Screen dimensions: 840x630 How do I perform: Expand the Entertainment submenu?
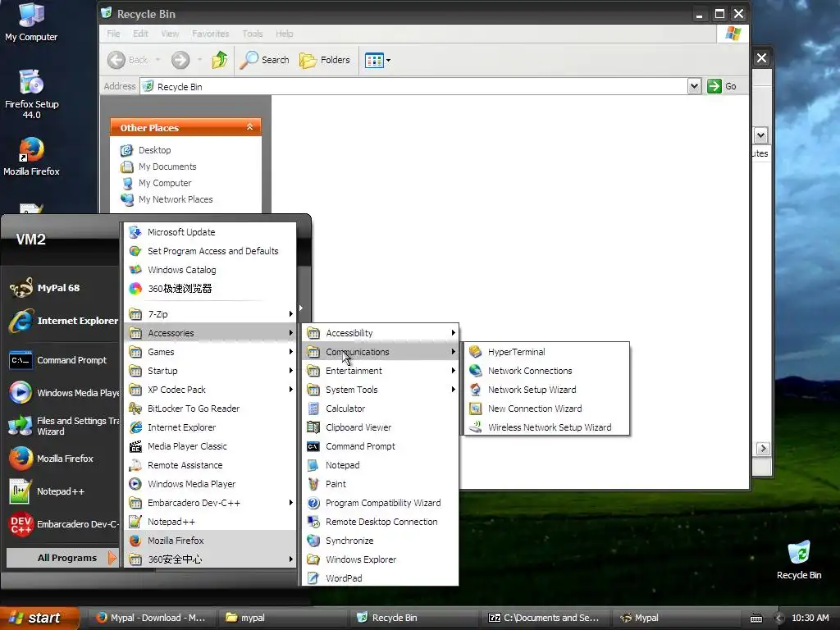point(381,371)
